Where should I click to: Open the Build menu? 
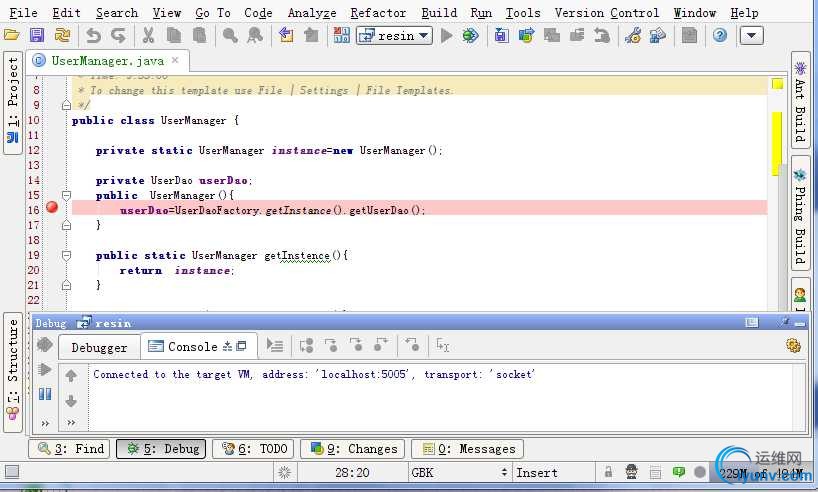[439, 13]
